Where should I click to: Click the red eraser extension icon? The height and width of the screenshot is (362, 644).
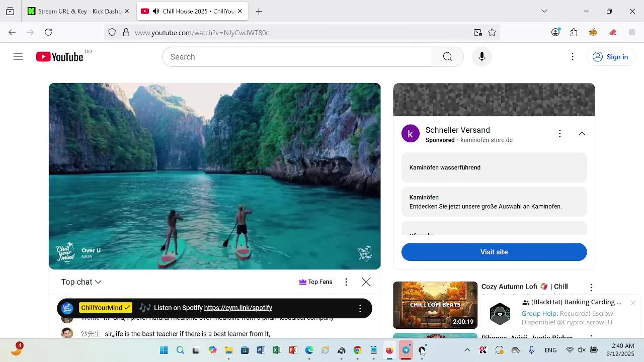612,32
